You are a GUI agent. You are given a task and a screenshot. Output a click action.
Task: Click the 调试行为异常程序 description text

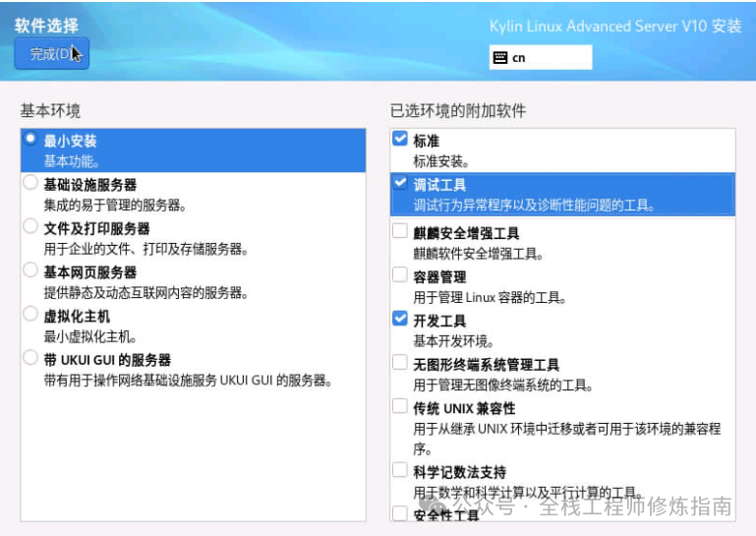tap(534, 205)
